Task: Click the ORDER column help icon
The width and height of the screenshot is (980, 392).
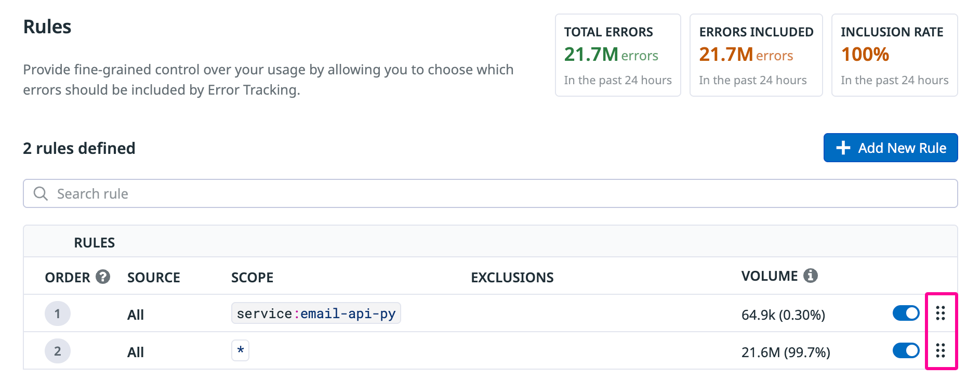Action: (103, 277)
